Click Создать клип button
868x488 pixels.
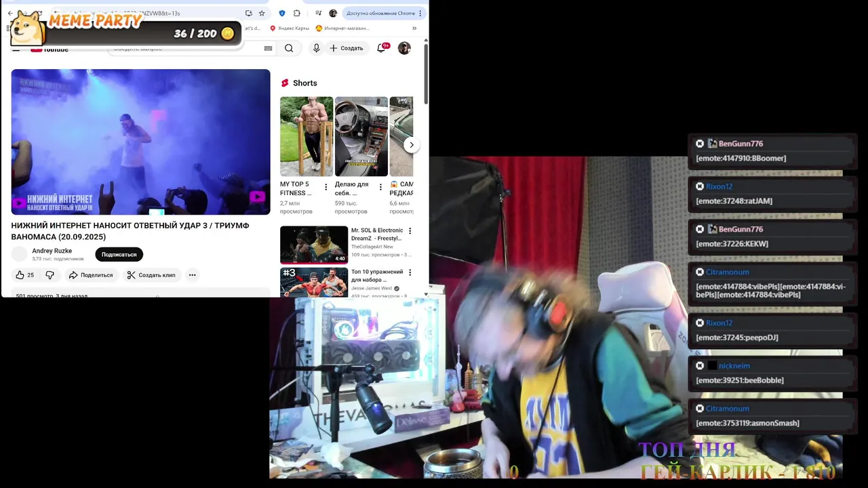tap(151, 275)
